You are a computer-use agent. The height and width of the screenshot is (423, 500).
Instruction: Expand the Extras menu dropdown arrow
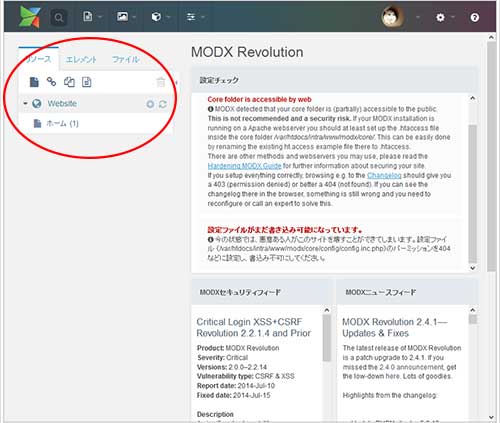click(168, 17)
